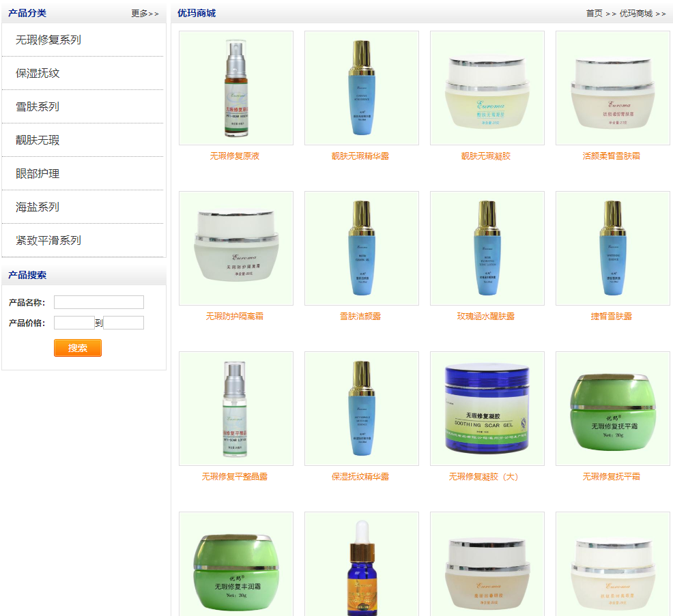
Task: Choose the 眼部护理 category
Action: click(38, 174)
